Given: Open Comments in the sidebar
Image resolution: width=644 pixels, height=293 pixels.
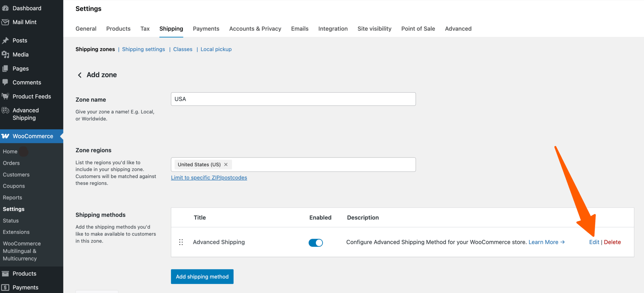Looking at the screenshot, I should (x=27, y=82).
